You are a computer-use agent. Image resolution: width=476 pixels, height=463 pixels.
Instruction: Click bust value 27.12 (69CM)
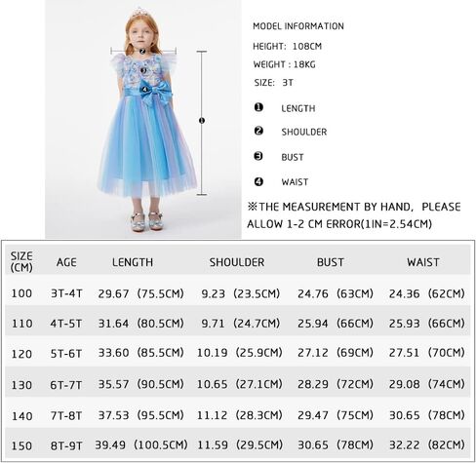coord(336,353)
